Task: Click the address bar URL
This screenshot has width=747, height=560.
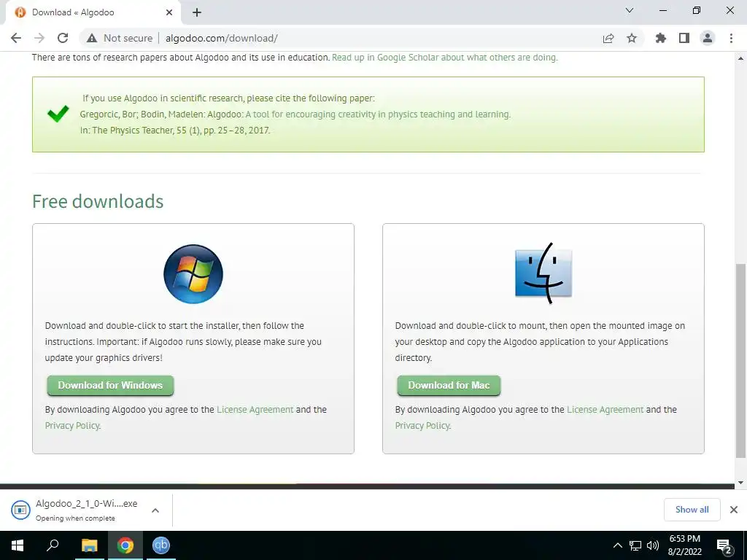Action: 222,38
